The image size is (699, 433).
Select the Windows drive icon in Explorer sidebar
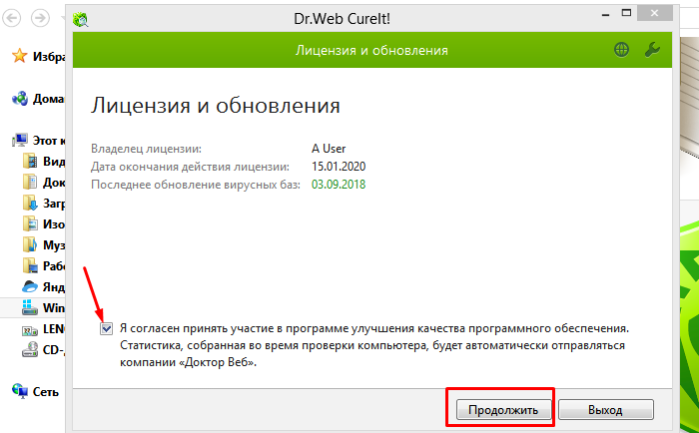pos(30,308)
